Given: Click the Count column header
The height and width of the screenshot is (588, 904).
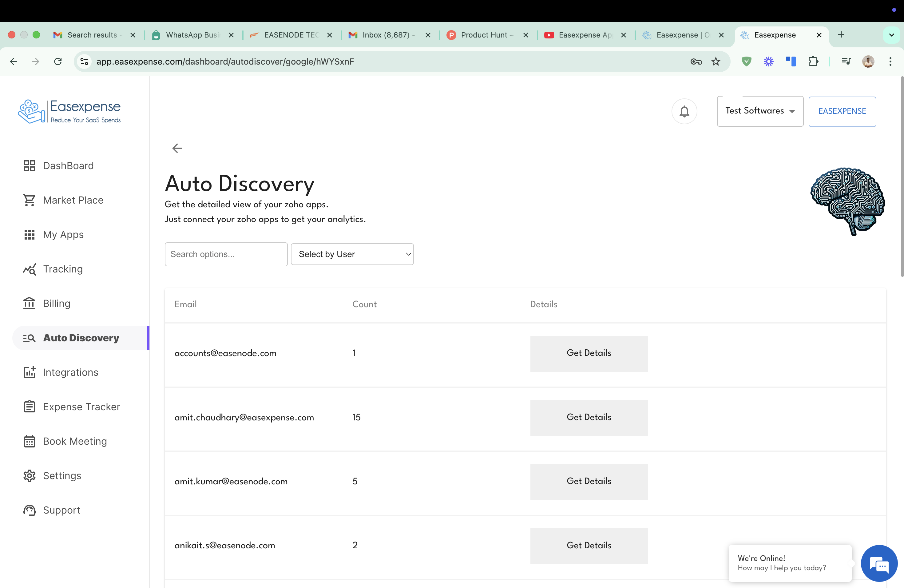Looking at the screenshot, I should 364,304.
